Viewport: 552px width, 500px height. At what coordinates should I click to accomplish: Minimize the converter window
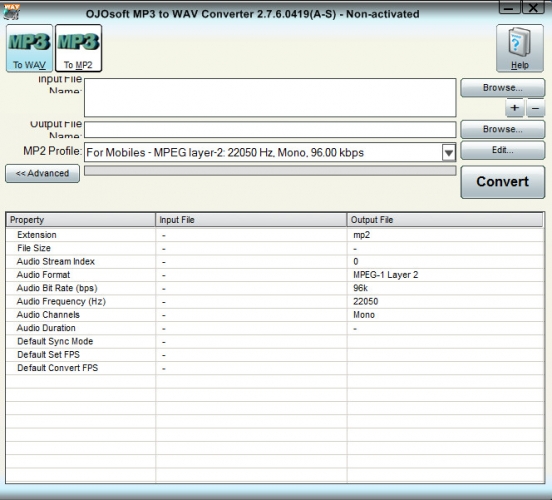click(x=509, y=7)
